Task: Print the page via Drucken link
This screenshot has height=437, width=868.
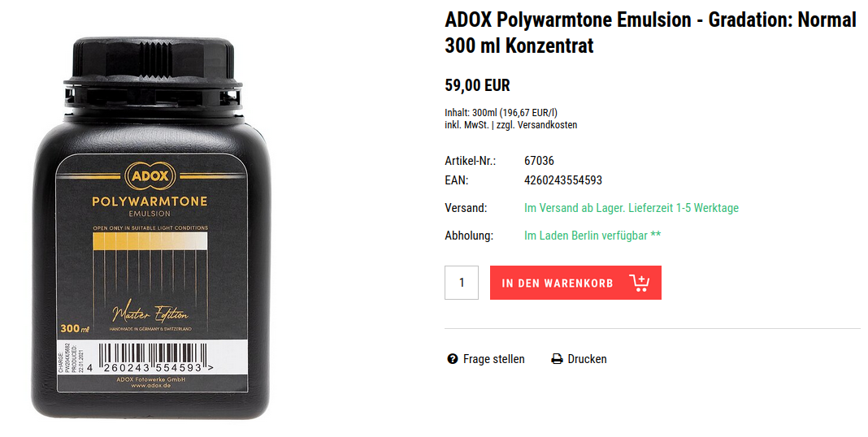Action: click(x=579, y=359)
